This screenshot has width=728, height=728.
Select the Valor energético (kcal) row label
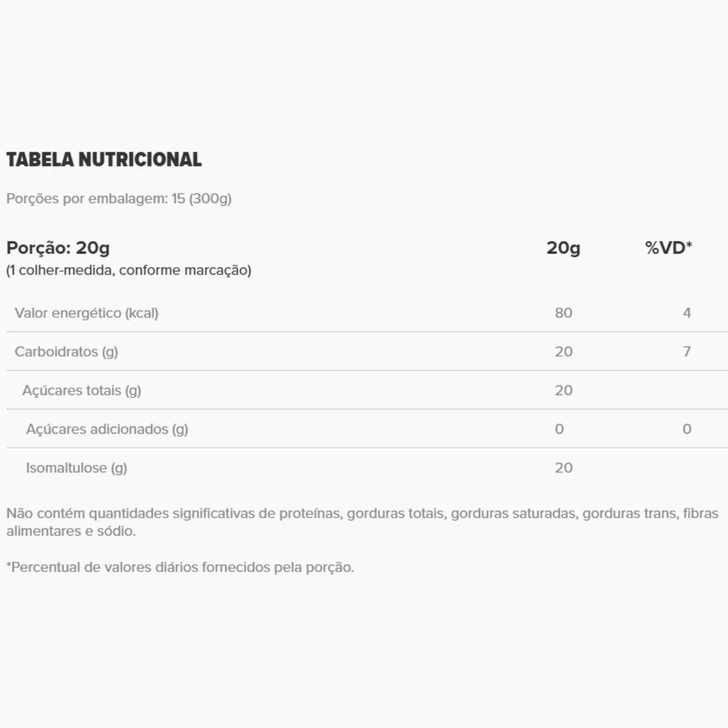tap(86, 313)
